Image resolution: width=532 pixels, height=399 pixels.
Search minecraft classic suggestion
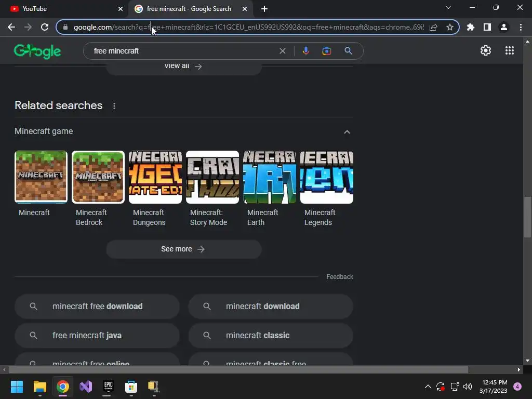pyautogui.click(x=271, y=336)
